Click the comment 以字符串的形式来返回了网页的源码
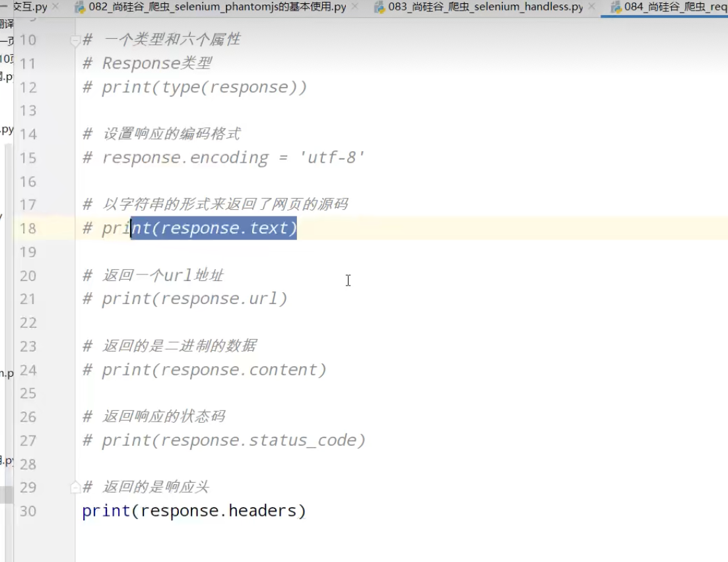 click(215, 204)
